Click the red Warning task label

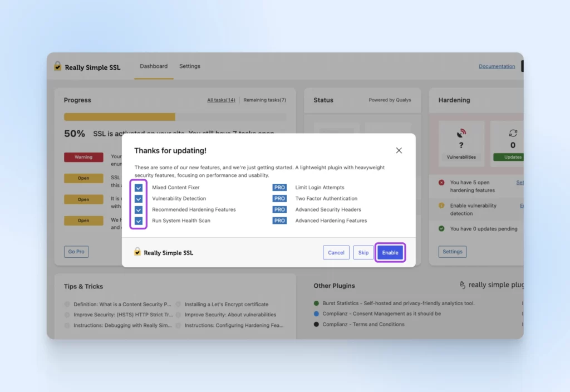click(83, 157)
